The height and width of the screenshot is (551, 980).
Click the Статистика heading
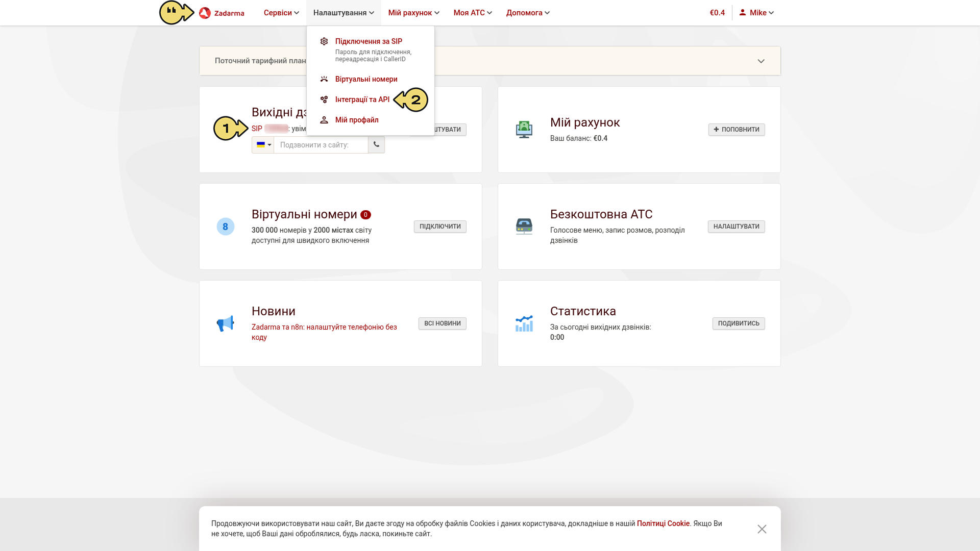(583, 311)
